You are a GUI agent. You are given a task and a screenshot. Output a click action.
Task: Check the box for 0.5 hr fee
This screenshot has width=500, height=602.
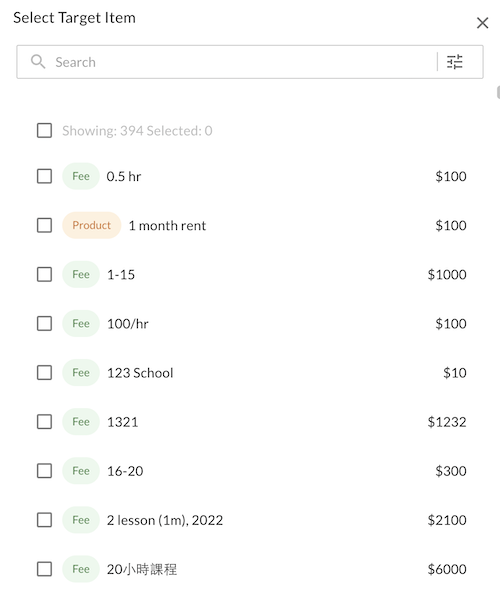click(45, 176)
